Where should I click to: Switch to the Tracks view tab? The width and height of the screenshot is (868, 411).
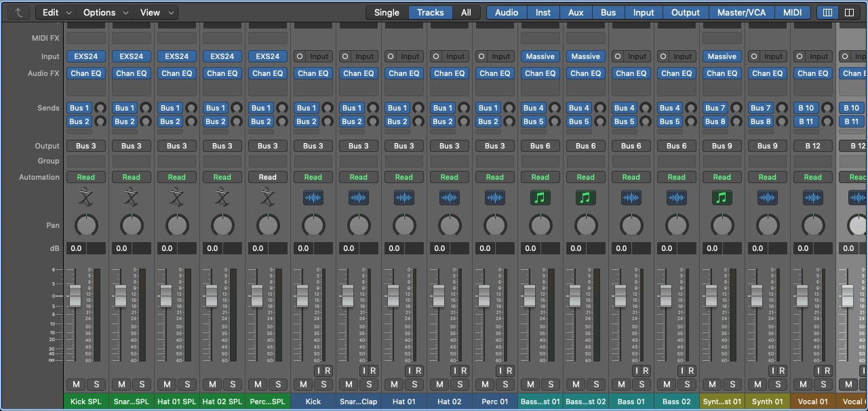click(430, 12)
